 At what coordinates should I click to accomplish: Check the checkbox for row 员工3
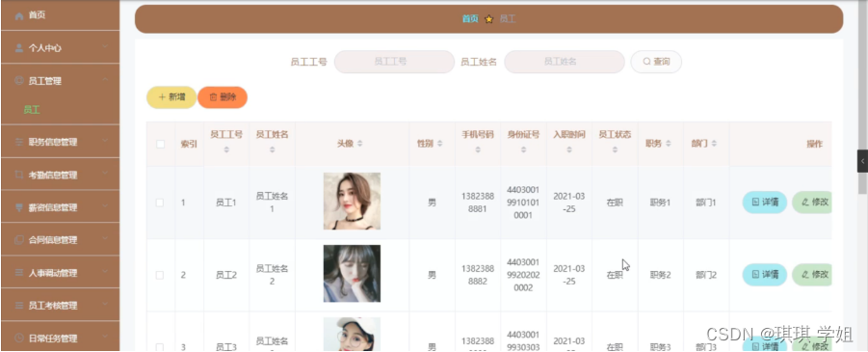[x=160, y=347]
